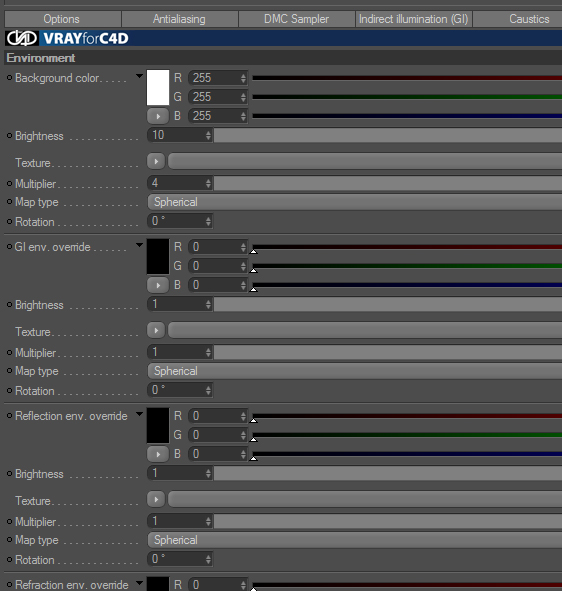Open the black Reflection env. override swatch
Screen dimensions: 562x591
click(158, 425)
